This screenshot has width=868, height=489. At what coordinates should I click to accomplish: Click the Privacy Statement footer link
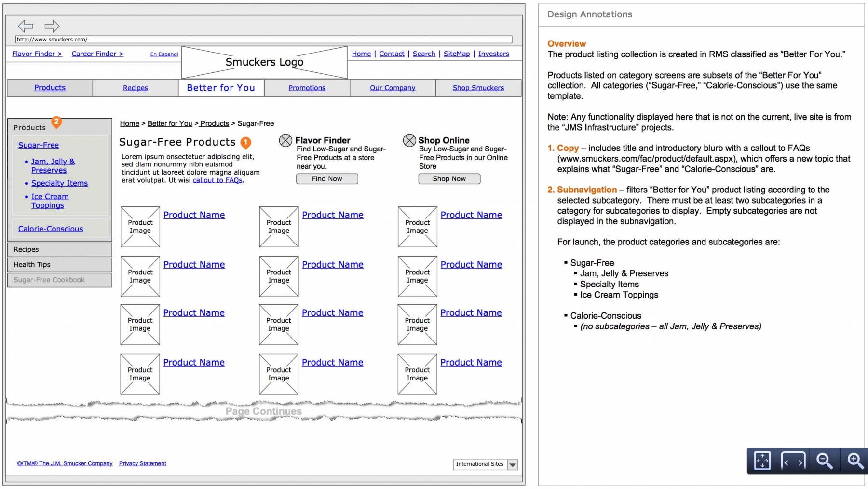[x=142, y=463]
